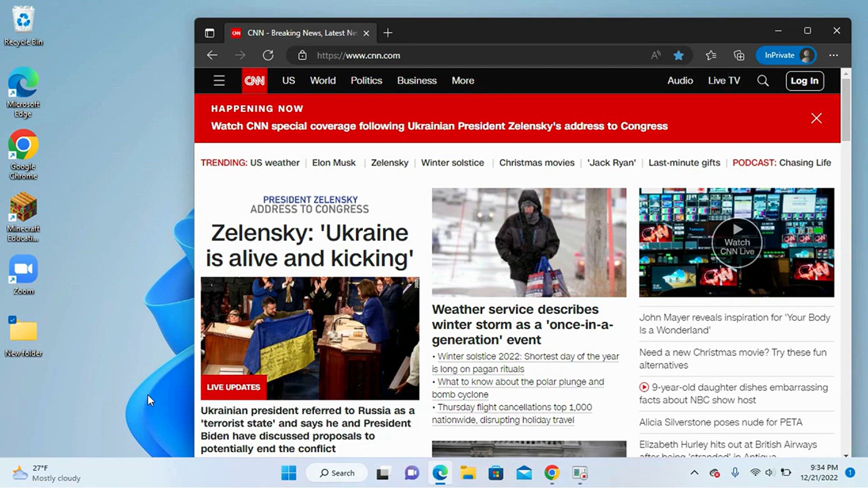
Task: Open the volume icon in the system tray
Action: tap(769, 473)
